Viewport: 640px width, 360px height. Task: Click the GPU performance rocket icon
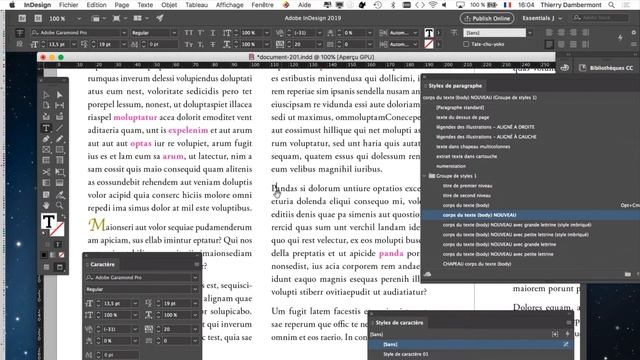point(160,18)
